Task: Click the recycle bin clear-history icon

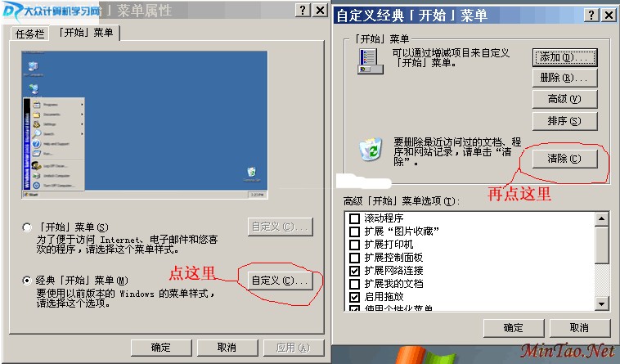Action: click(x=371, y=149)
